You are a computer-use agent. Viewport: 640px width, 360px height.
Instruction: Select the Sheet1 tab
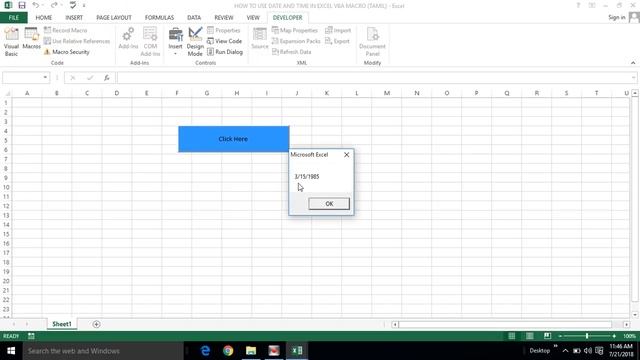point(62,324)
